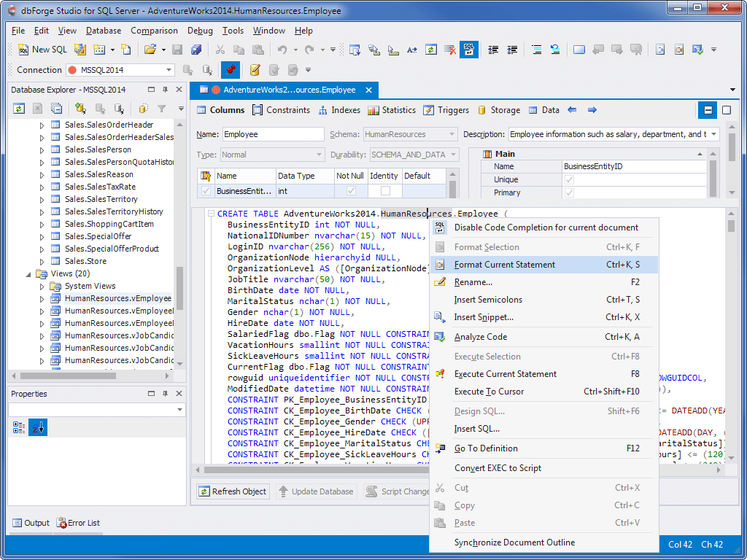Click the red pin icon in the toolbar
The width and height of the screenshot is (747, 560).
tap(231, 70)
